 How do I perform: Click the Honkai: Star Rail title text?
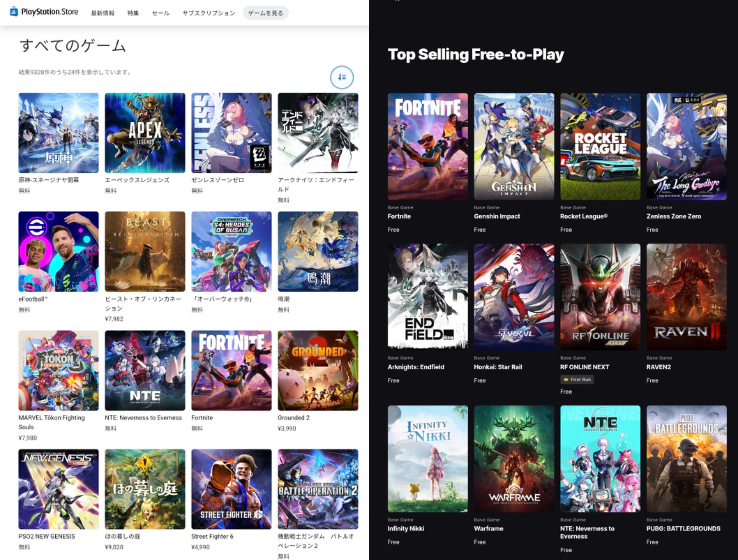pos(498,367)
